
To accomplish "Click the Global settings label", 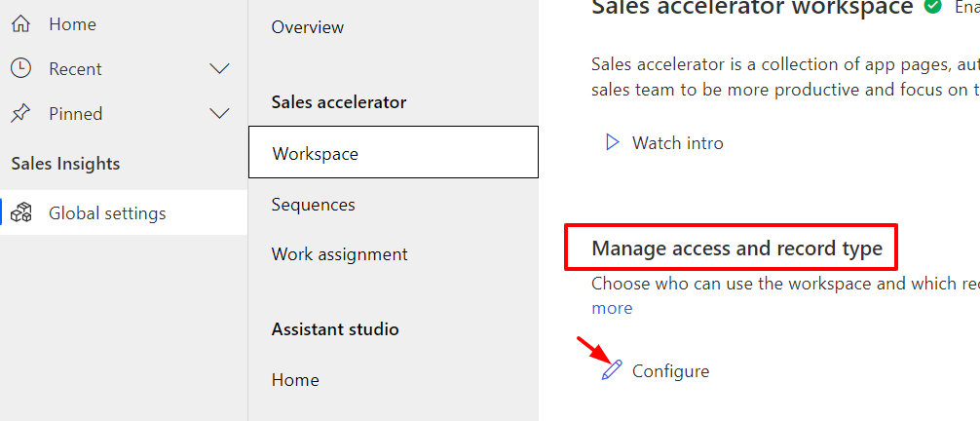I will pyautogui.click(x=107, y=213).
